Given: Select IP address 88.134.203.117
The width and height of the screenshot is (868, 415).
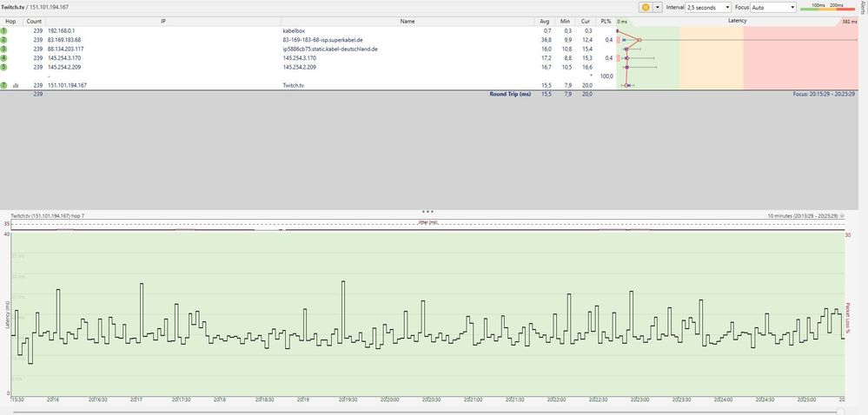Looking at the screenshot, I should tap(66, 49).
